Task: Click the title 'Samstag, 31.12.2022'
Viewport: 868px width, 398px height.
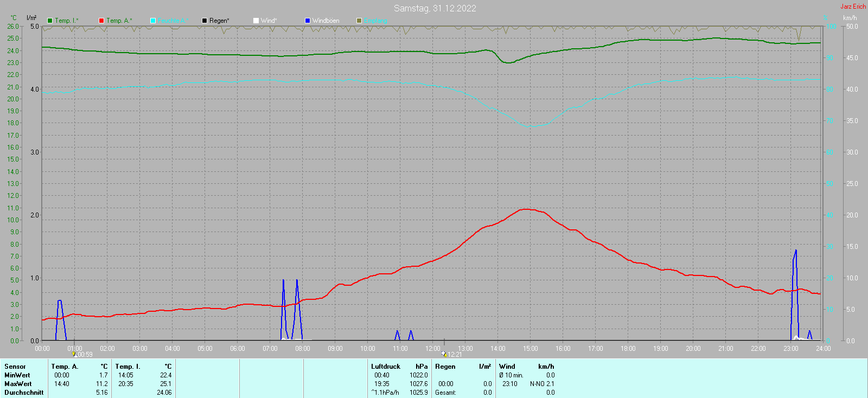Action: [435, 8]
